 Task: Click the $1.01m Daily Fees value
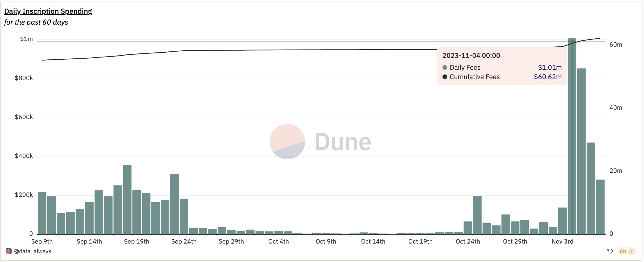(550, 67)
